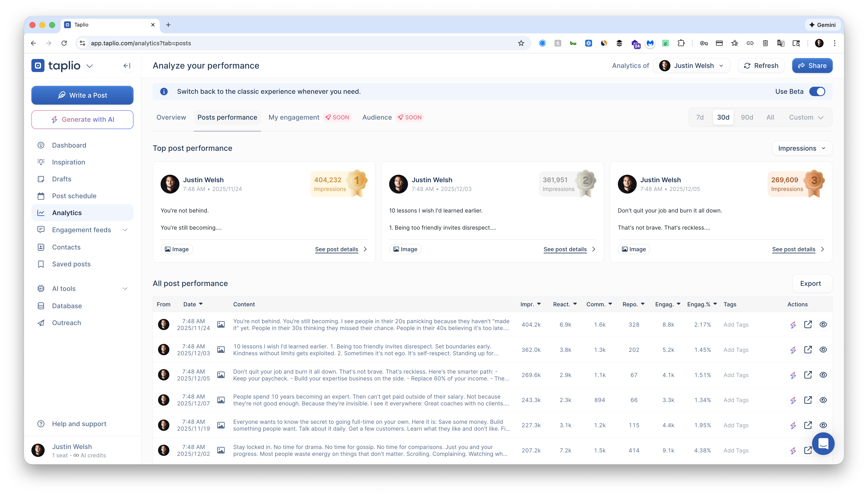The height and width of the screenshot is (496, 868).
Task: Click the lightning bolt icon for 2025/11/24 post
Action: click(x=793, y=325)
